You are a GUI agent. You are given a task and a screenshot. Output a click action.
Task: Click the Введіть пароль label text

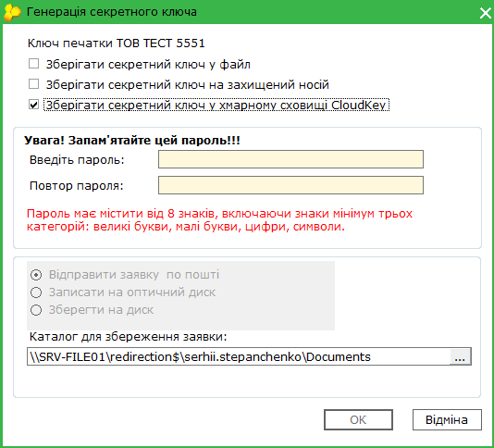(77, 160)
